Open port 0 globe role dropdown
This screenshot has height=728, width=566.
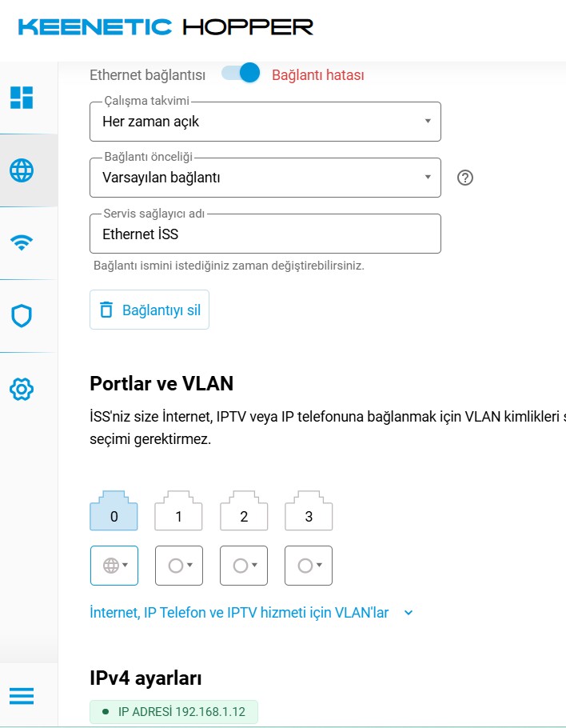114,566
